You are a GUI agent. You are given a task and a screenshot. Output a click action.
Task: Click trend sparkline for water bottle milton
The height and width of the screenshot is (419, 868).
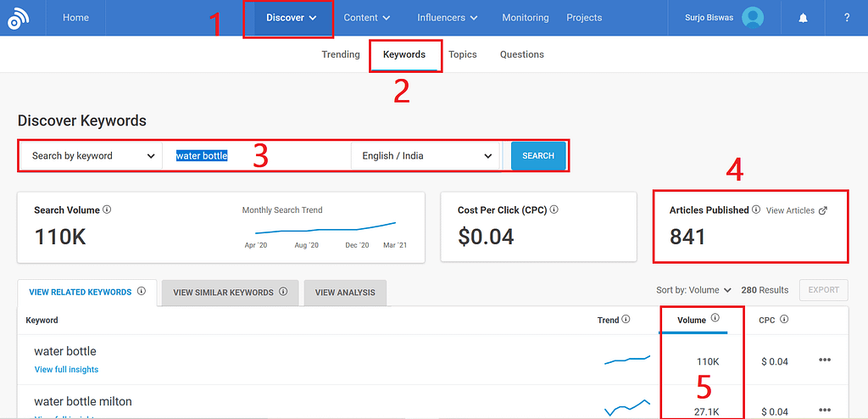coord(627,407)
